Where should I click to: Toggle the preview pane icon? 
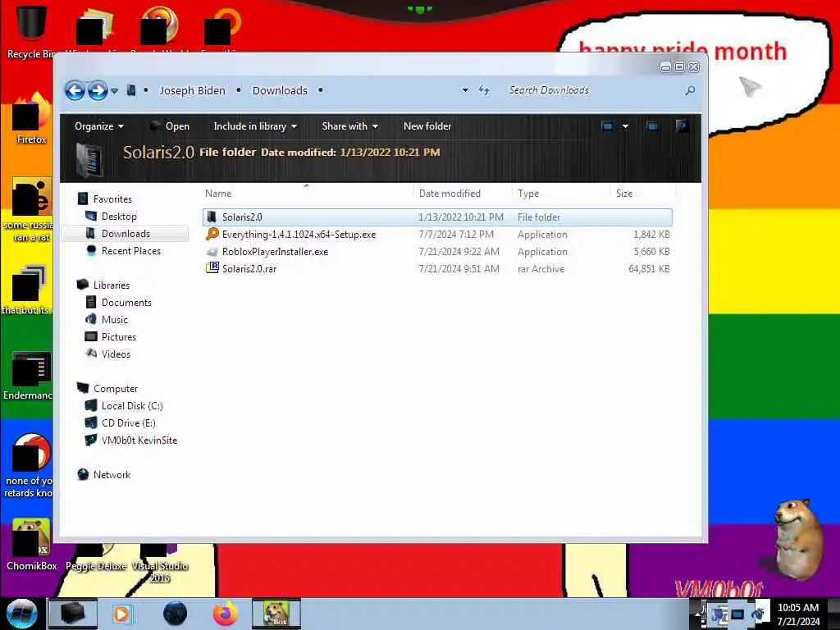pos(652,126)
